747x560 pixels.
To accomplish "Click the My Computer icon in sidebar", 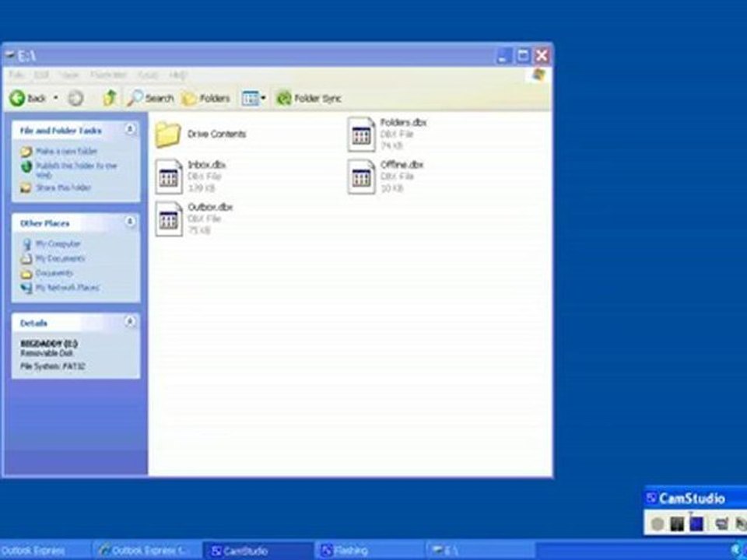I will (26, 244).
